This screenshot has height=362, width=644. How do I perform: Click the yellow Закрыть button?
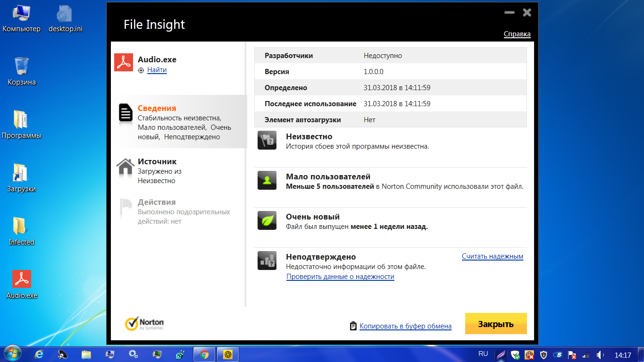coord(496,324)
